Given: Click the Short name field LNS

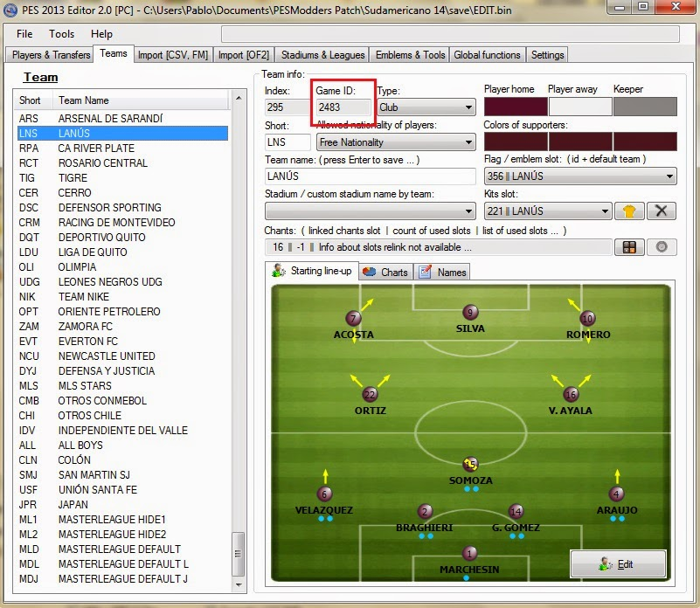Looking at the screenshot, I should click(x=288, y=142).
